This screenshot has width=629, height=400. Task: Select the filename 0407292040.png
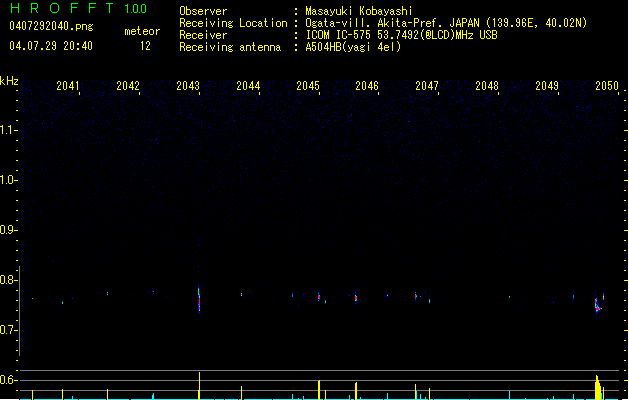51,26
